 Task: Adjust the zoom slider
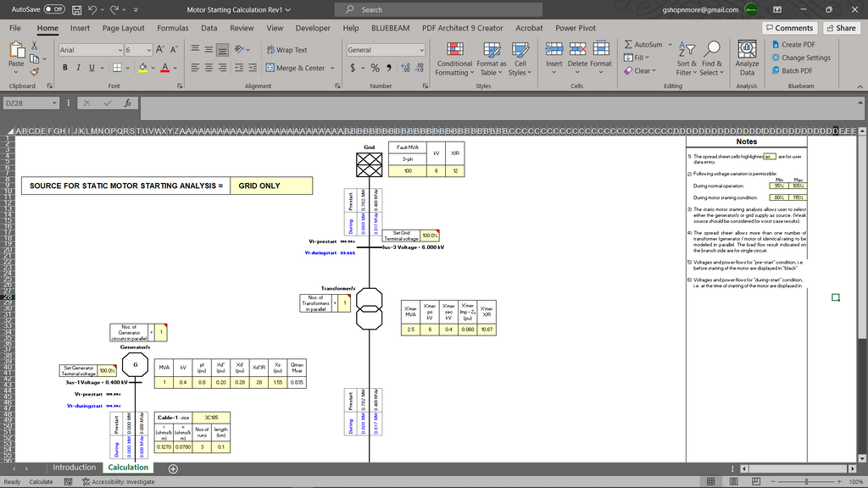pos(806,482)
